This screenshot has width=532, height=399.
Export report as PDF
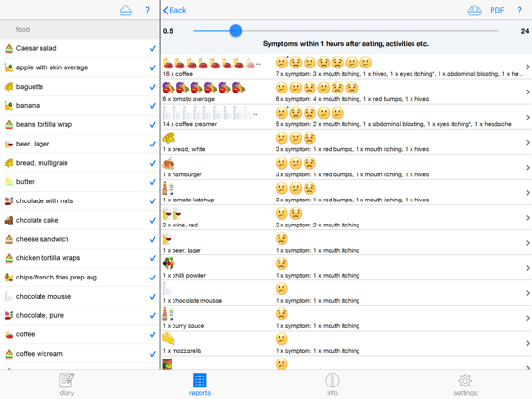click(497, 11)
